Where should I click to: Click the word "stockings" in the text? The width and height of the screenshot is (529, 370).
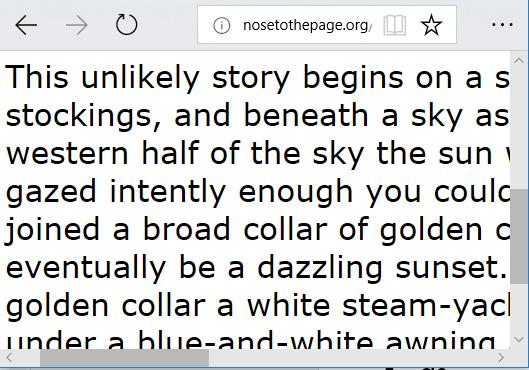[78, 116]
